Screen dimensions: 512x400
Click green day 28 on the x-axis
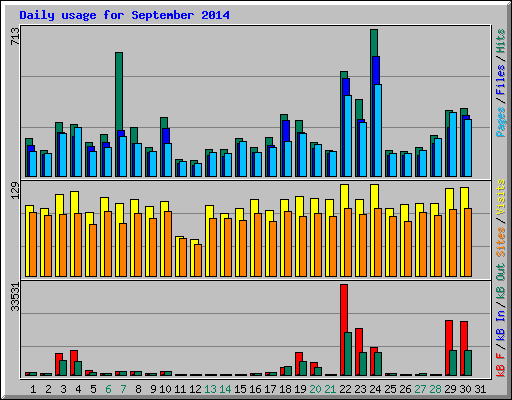[435, 389]
